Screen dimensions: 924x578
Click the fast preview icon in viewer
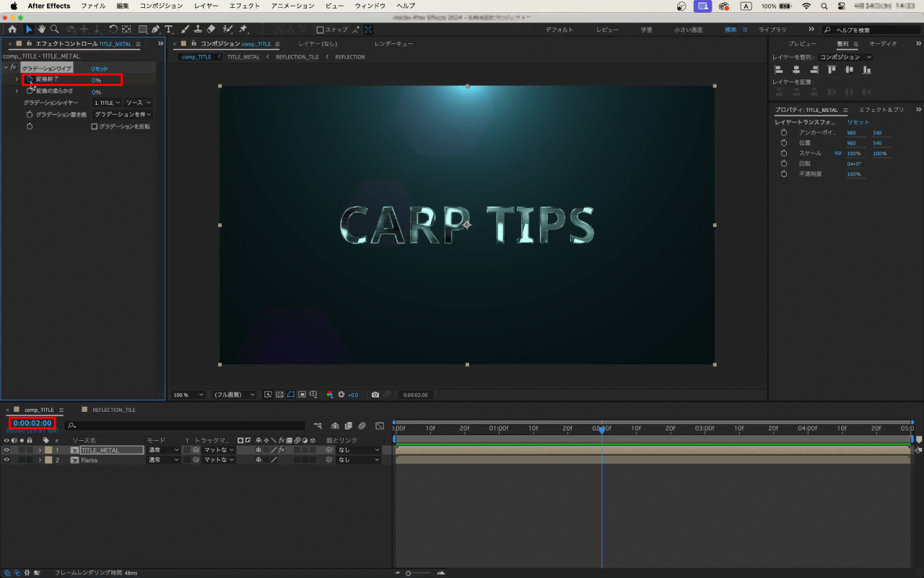point(268,394)
